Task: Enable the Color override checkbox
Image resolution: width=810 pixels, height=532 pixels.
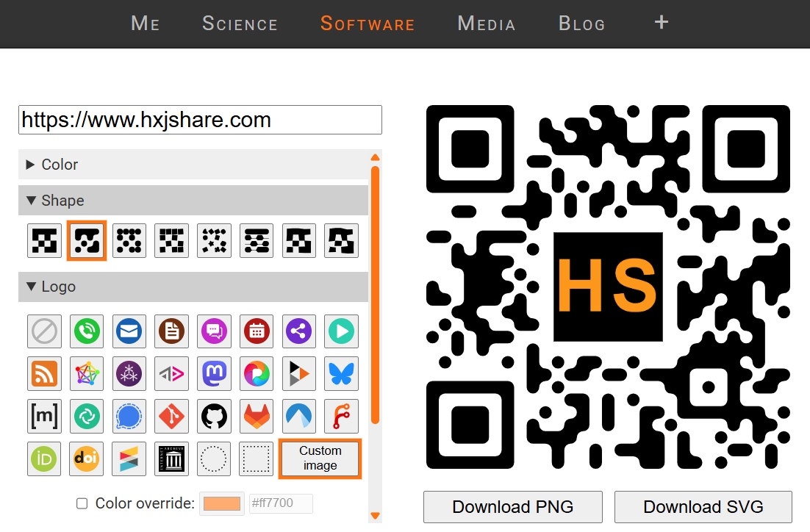Action: point(82,503)
